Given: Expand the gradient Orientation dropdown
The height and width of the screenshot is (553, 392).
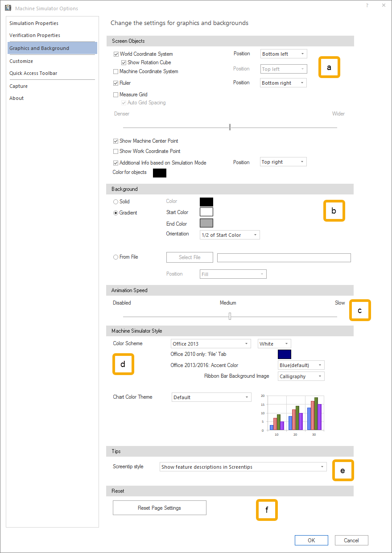Looking at the screenshot, I should tap(229, 235).
